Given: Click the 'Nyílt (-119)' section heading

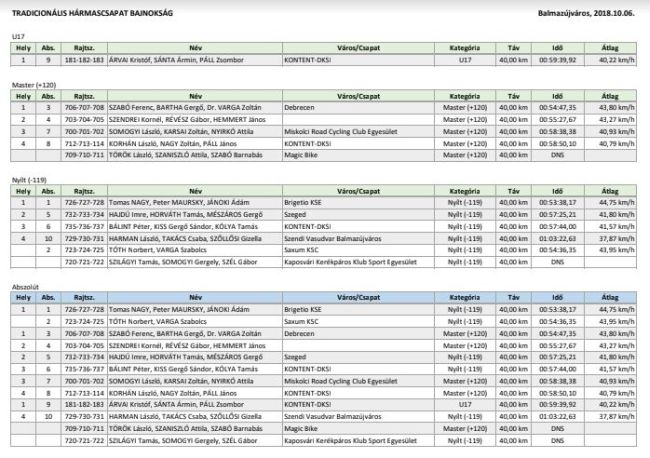Looking at the screenshot, I should click(x=29, y=180).
